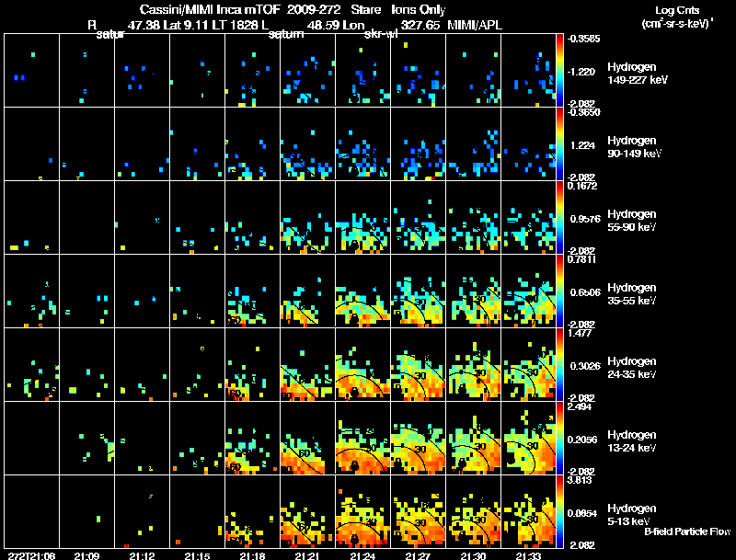The width and height of the screenshot is (736, 560).
Task: Click the 'MIMI/APL' header text
Action: pos(475,25)
